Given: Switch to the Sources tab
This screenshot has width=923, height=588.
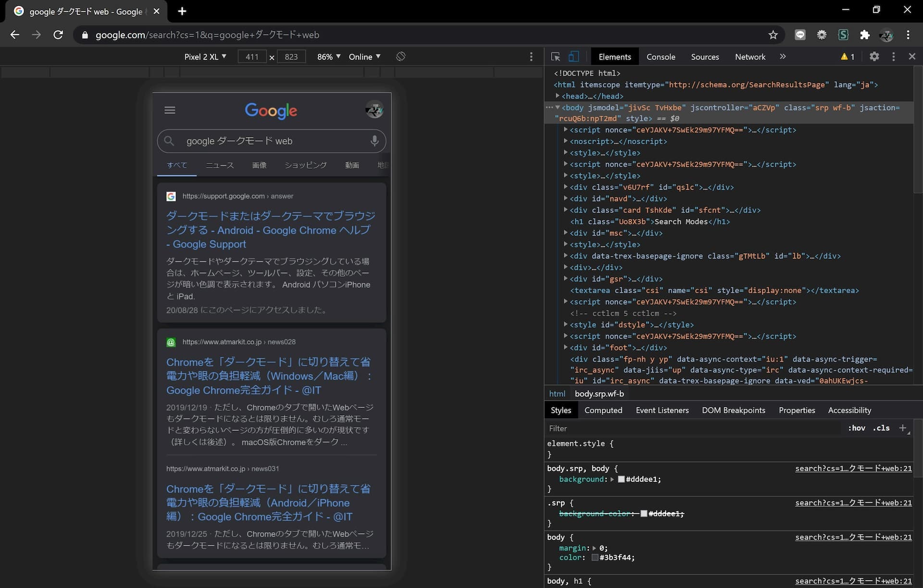Looking at the screenshot, I should tap(705, 57).
